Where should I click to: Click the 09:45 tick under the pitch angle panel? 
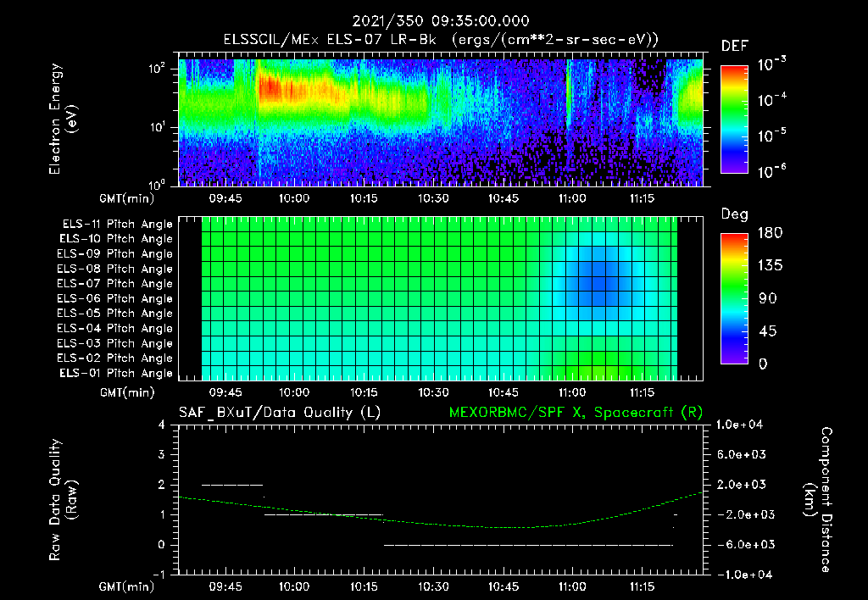click(x=225, y=392)
